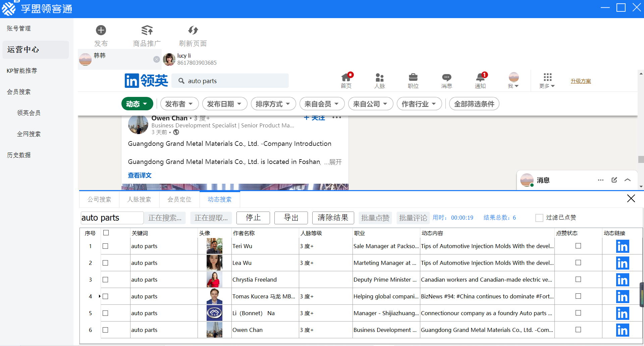Open the 发布 publish function

point(101,35)
